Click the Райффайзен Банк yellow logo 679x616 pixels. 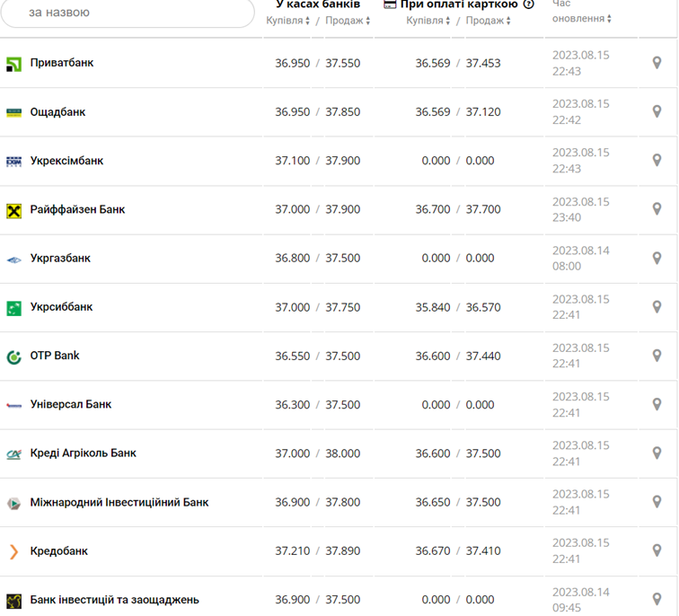(13, 210)
